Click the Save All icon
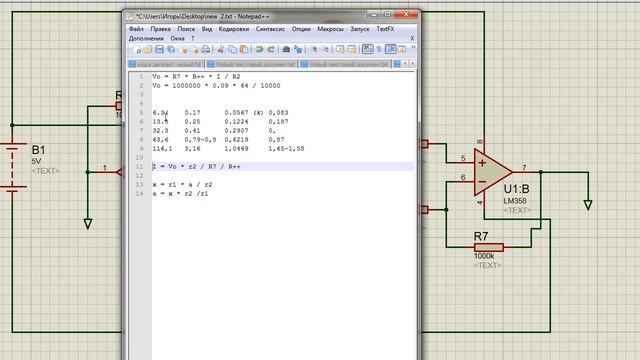Viewport: 640px width, 360px height. [x=171, y=49]
